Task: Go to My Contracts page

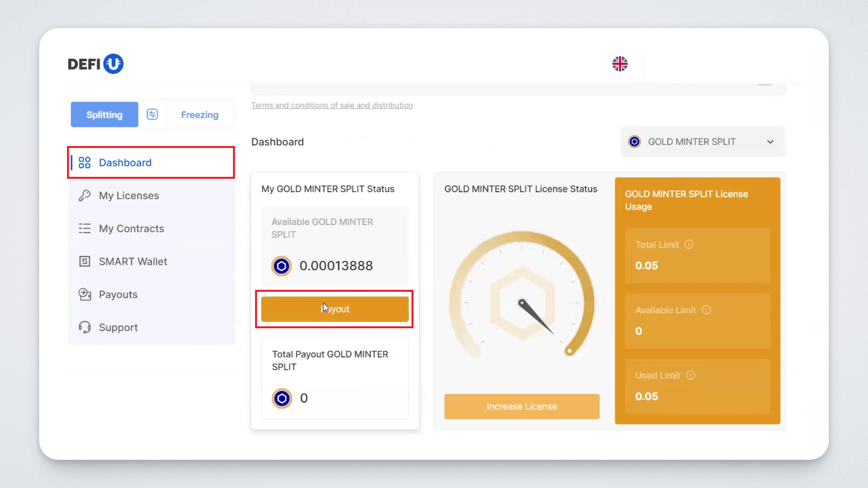Action: [x=131, y=229]
